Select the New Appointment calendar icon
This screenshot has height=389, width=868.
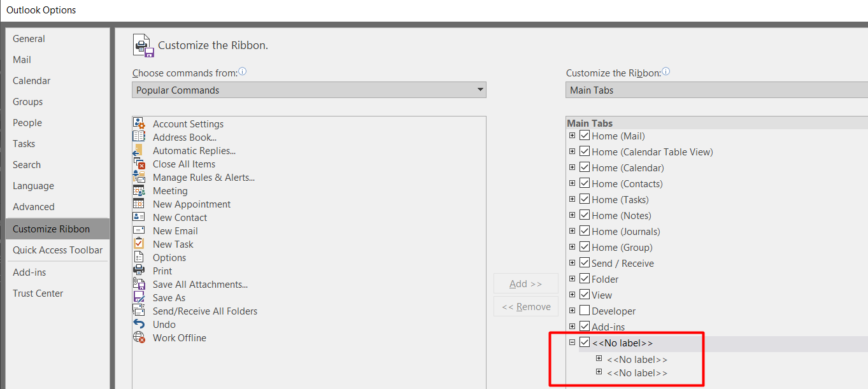[x=139, y=204]
